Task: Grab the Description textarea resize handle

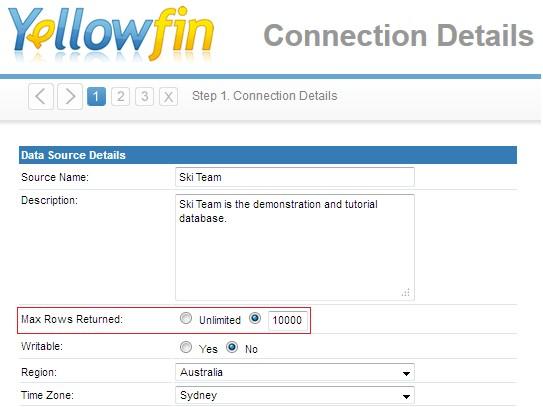Action: [406, 293]
